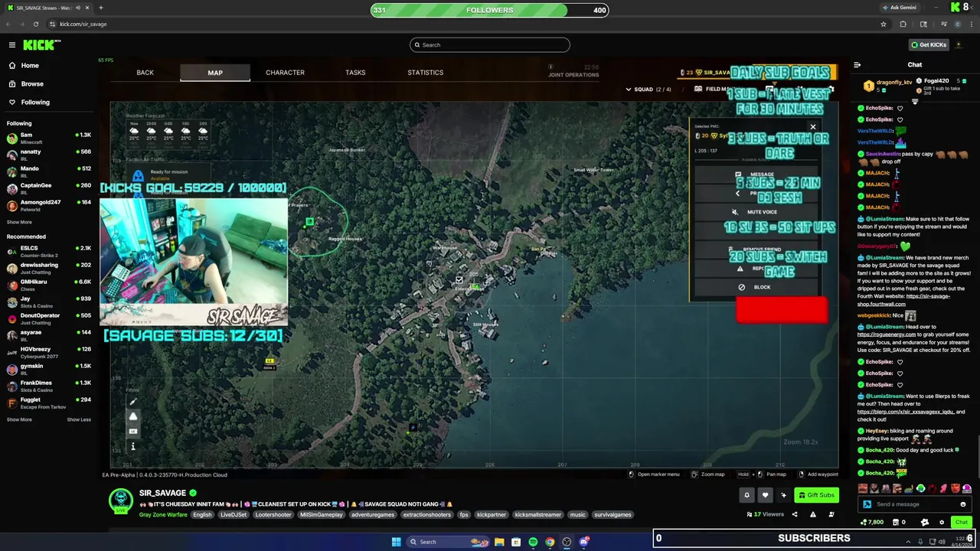Screen dimensions: 980x551
Task: Open Chrome three-dot menu
Action: 972,24
